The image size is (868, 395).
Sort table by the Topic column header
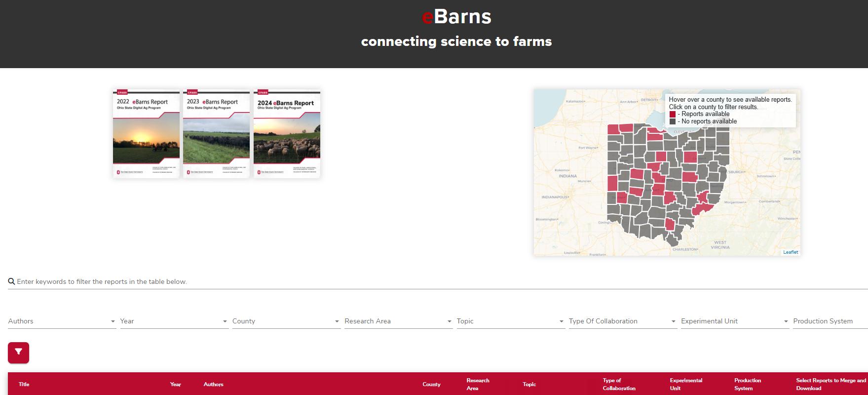point(529,384)
